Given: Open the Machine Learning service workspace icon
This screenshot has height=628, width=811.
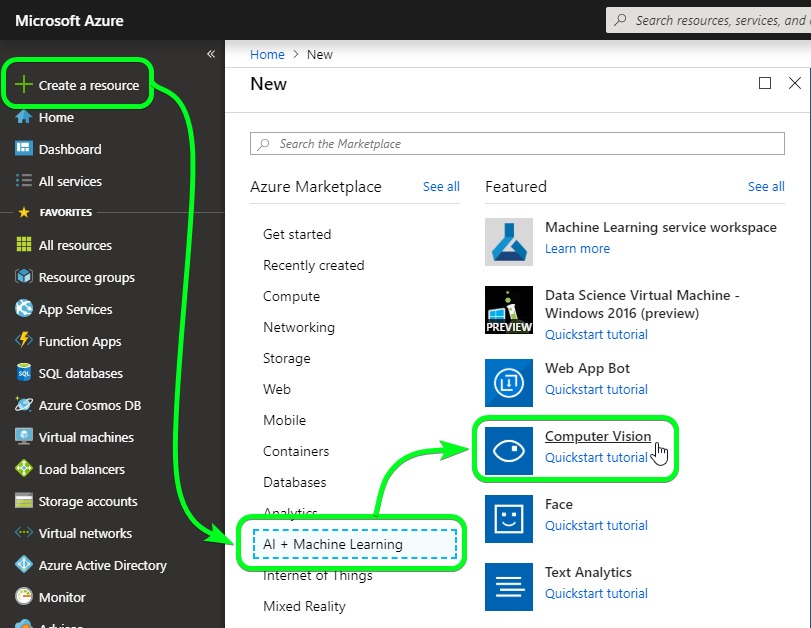Looking at the screenshot, I should (509, 242).
